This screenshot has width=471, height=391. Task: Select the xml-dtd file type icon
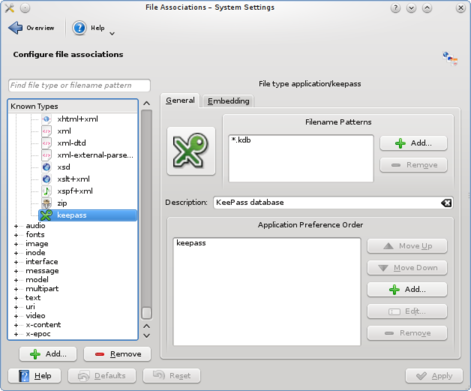coord(47,143)
